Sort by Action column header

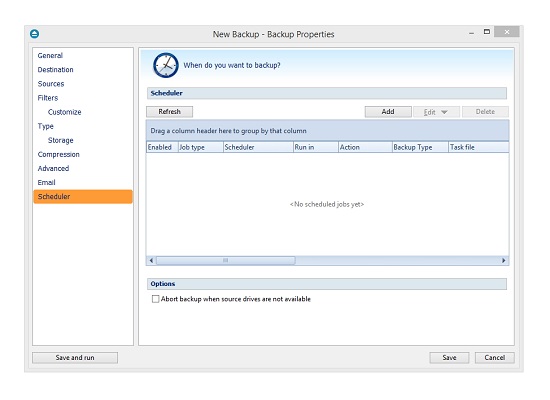pyautogui.click(x=365, y=147)
